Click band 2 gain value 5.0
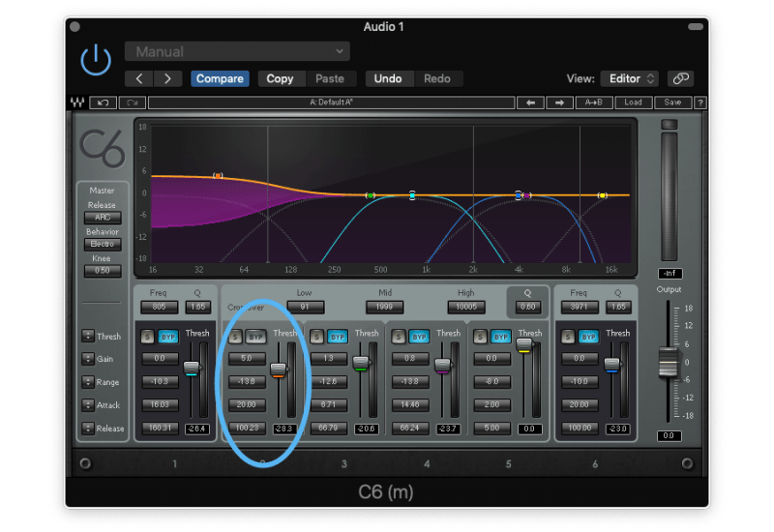774x532 pixels. (247, 359)
